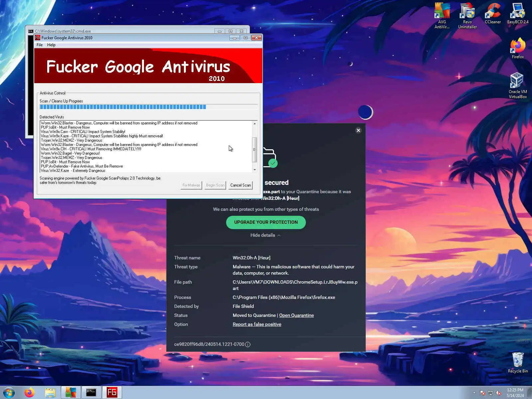Click the ChromeSetup file path text

pos(295,285)
